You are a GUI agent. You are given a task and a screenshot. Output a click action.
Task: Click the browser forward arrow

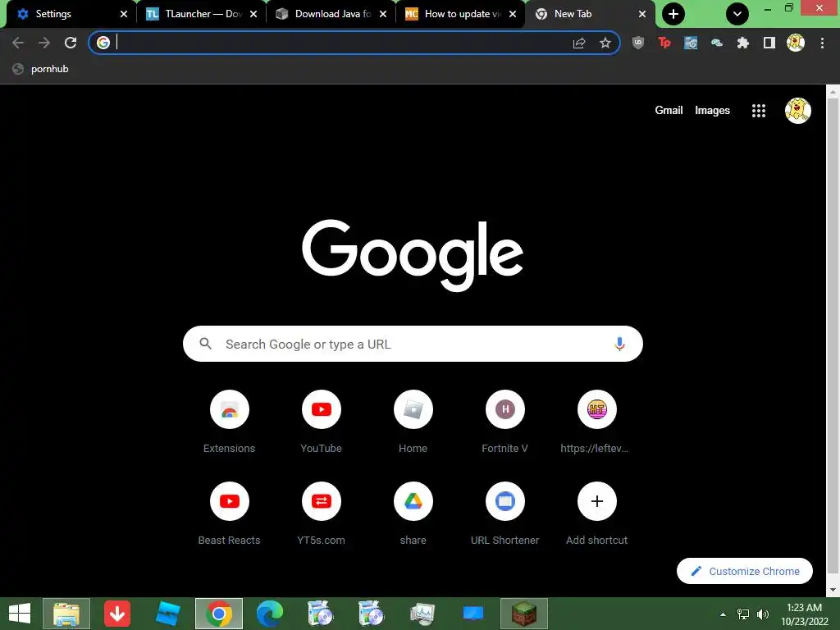click(x=44, y=43)
